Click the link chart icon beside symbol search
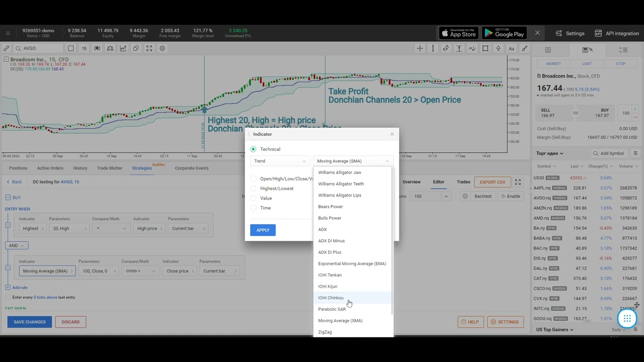Image resolution: width=644 pixels, height=362 pixels. point(6,48)
